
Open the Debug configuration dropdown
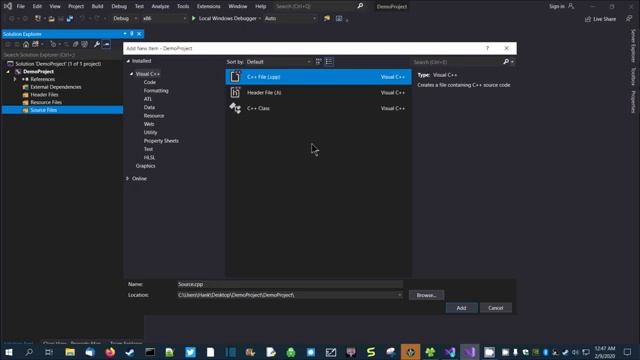pyautogui.click(x=125, y=18)
